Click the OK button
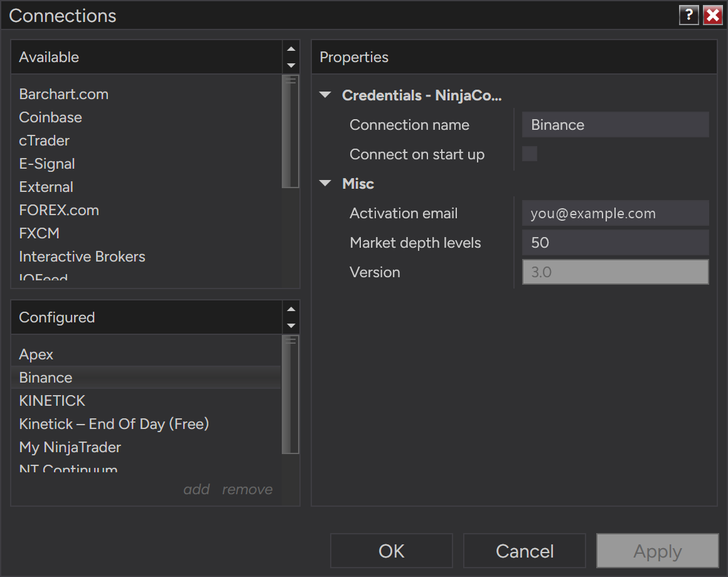728x577 pixels. pos(392,551)
